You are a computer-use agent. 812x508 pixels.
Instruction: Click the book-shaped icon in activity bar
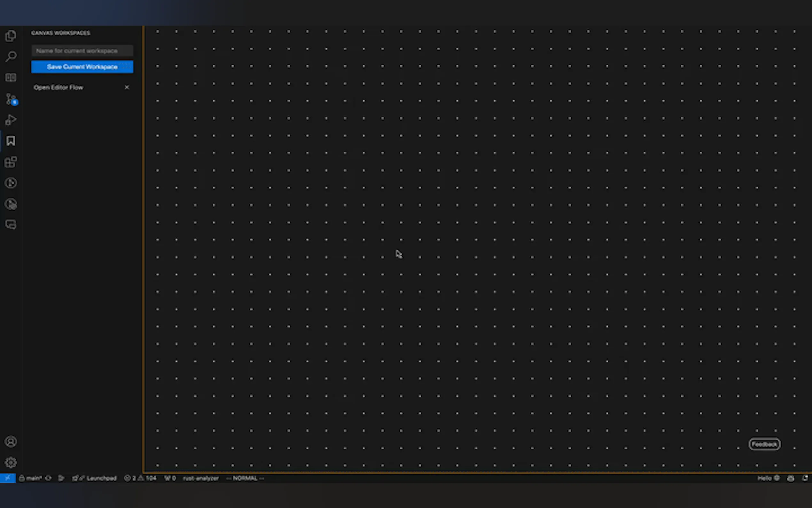pyautogui.click(x=11, y=78)
